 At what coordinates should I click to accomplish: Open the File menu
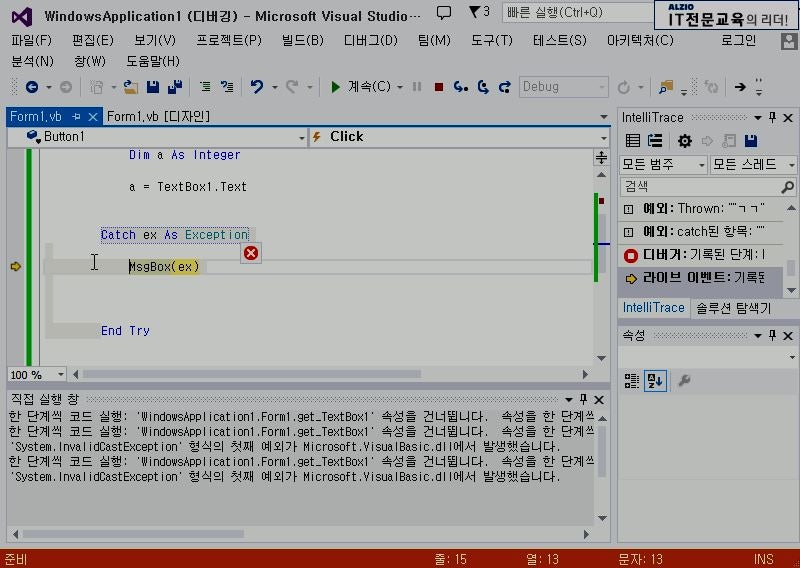point(32,40)
